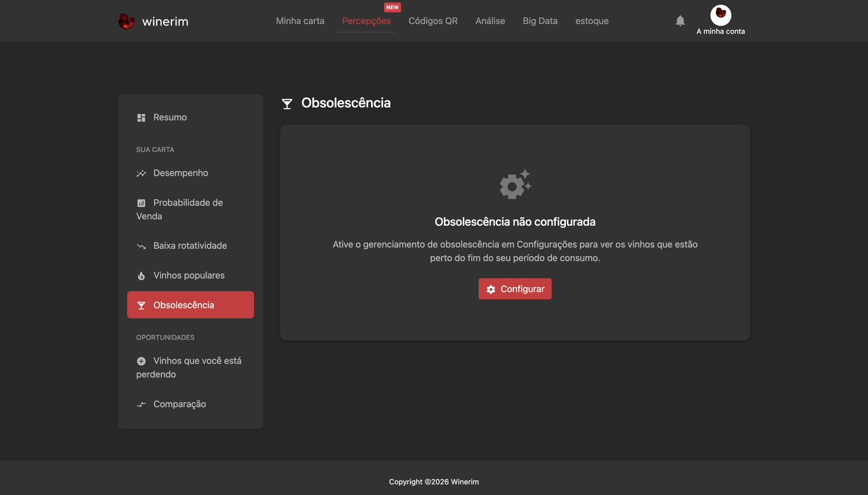This screenshot has height=495, width=868.
Task: Select Probabilidade de Venda menu item
Action: [190, 210]
